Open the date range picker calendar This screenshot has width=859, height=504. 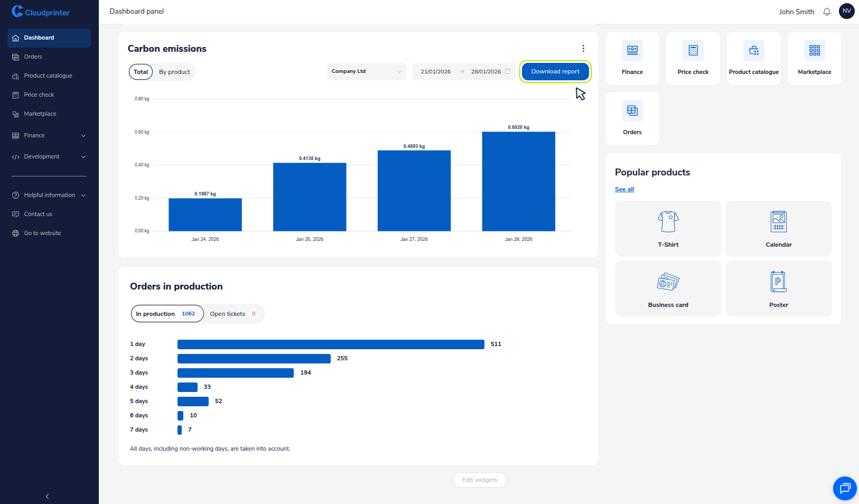[x=507, y=71]
